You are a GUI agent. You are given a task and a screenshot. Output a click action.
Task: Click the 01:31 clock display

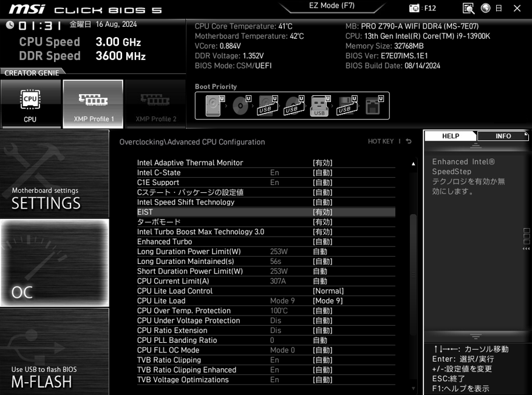[40, 25]
